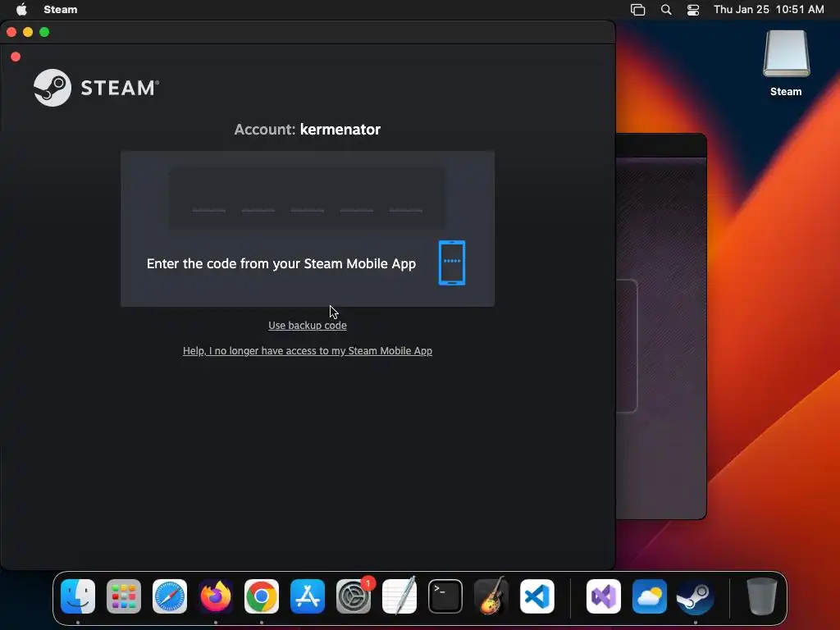
Task: Open Finder from the dock
Action: [78, 596]
